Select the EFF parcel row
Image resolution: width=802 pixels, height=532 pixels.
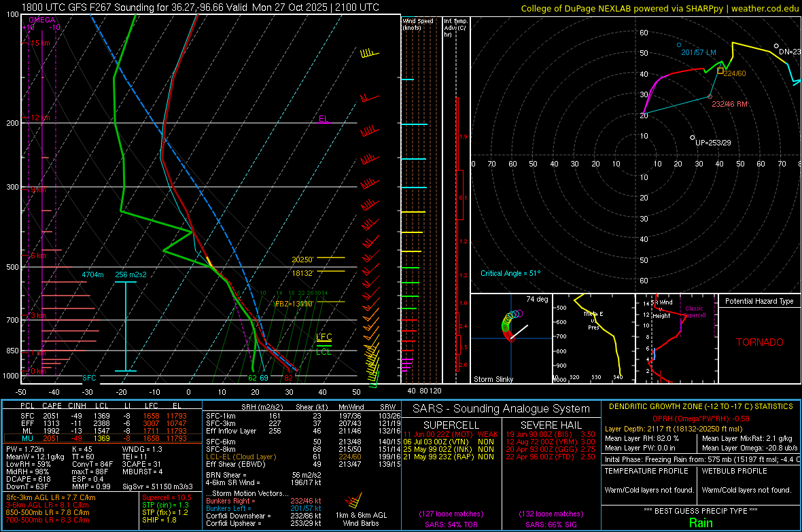click(x=103, y=423)
